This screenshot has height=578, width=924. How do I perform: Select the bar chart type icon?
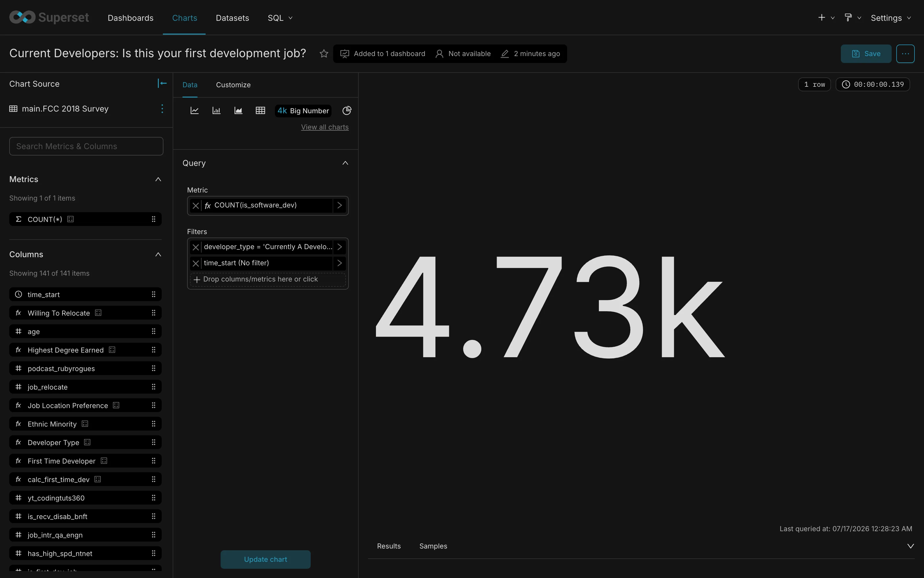pyautogui.click(x=217, y=110)
